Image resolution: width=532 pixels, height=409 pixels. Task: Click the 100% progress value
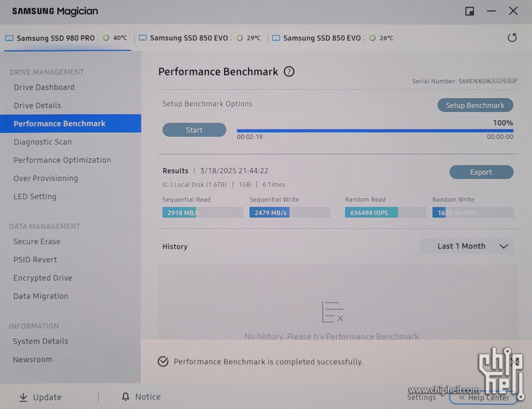503,123
